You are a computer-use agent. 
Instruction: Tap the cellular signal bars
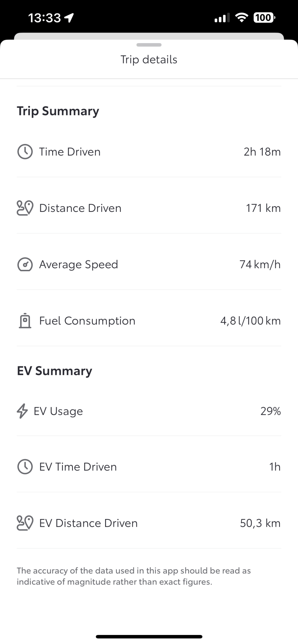(x=222, y=18)
